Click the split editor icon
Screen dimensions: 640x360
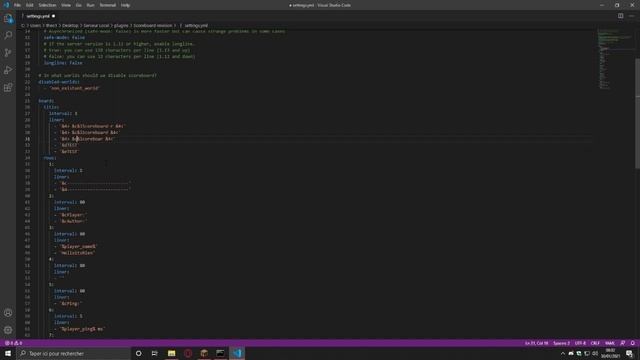tap(620, 16)
